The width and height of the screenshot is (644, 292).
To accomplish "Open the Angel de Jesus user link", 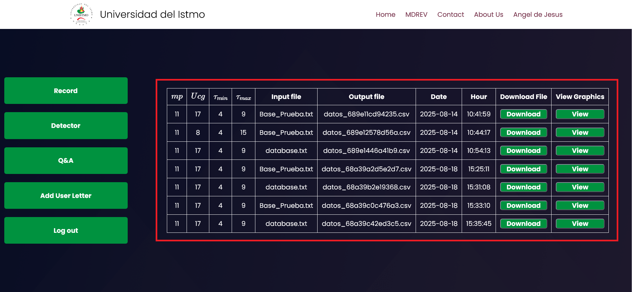I will pyautogui.click(x=538, y=14).
